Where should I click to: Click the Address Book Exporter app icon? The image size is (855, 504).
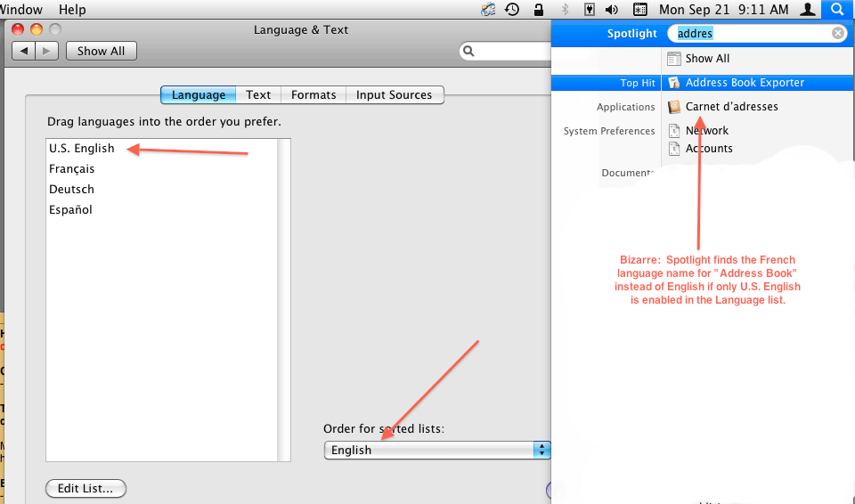tap(674, 82)
